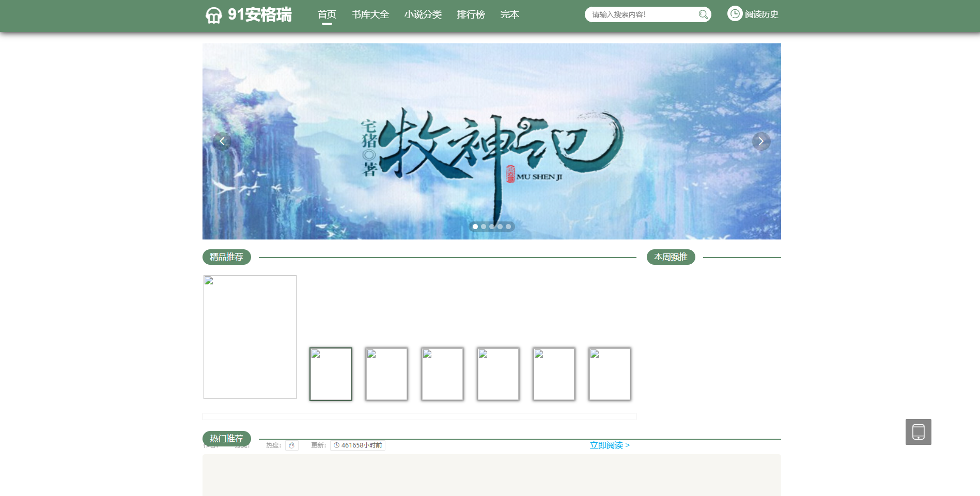Select the first small book cover thumbnail
Screen dimensions: 980x496
(x=331, y=374)
